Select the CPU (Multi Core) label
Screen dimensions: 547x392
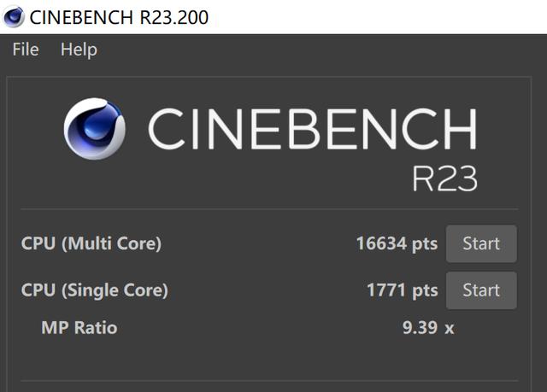point(91,243)
